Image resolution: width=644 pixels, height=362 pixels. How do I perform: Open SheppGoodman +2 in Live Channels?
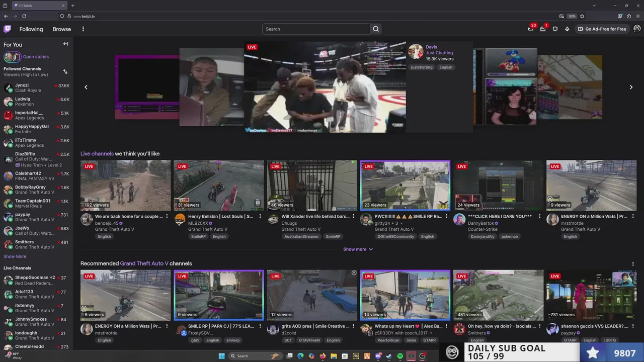click(x=36, y=280)
